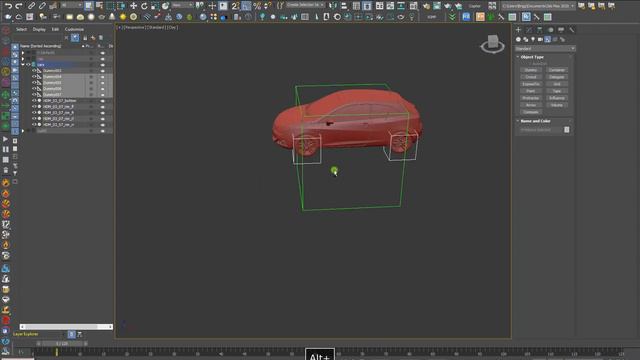Open the Select by Name dialog icon

coord(99,6)
